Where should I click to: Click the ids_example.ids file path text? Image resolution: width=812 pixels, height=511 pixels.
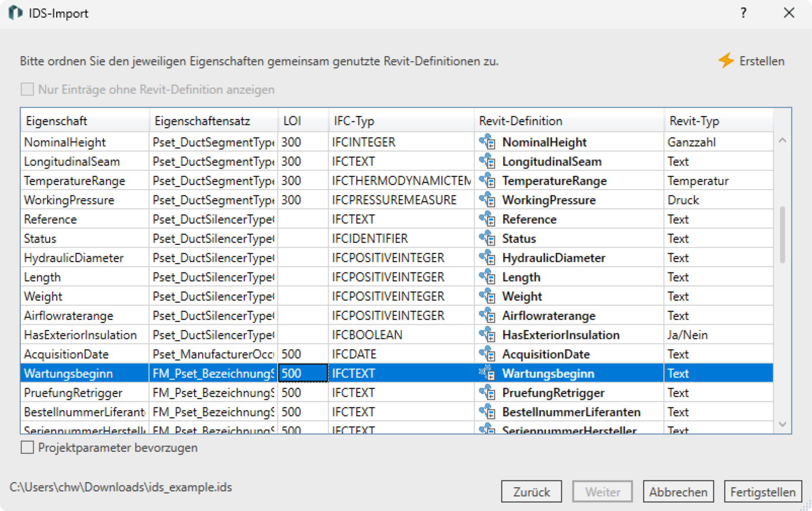coord(121,487)
